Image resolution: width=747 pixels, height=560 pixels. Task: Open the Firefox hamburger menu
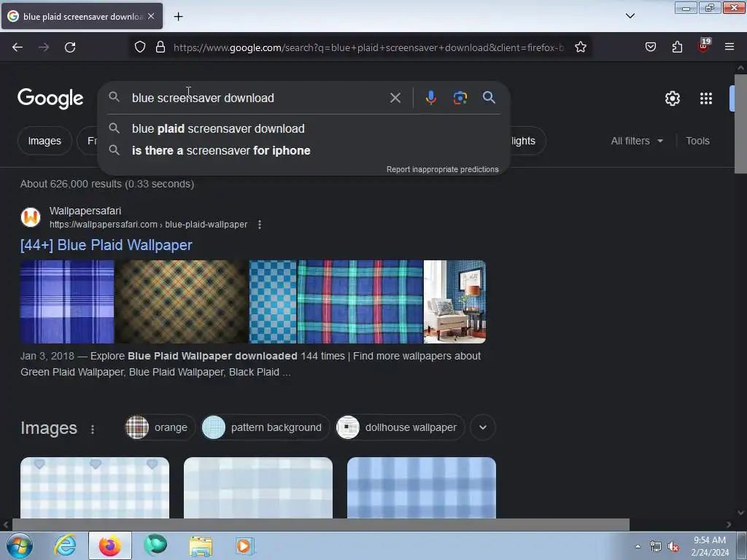(x=729, y=47)
